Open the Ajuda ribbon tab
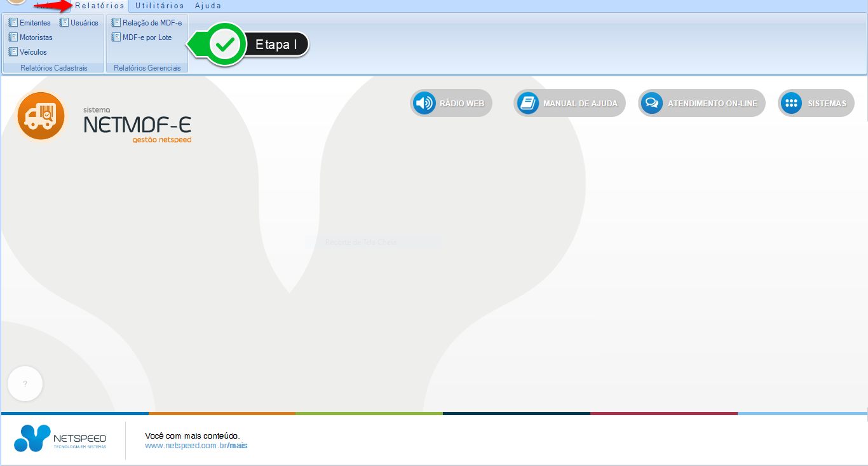The height and width of the screenshot is (466, 868). (x=208, y=6)
